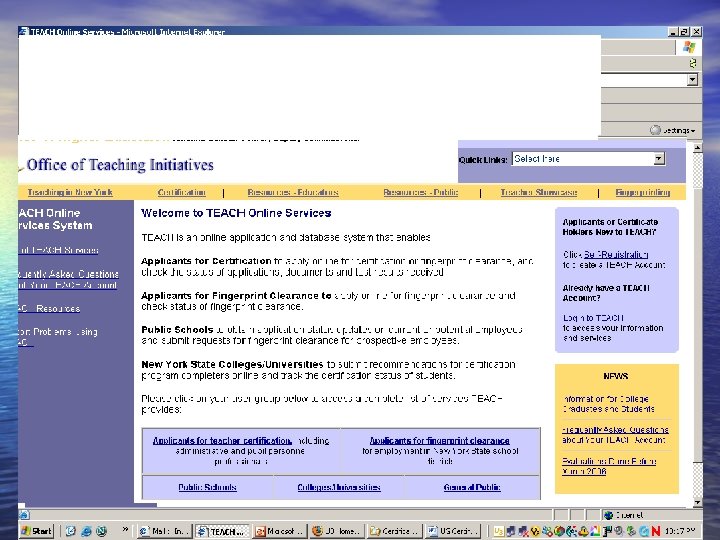This screenshot has width=720, height=540.
Task: Click the first quick launch icon beside Start
Action: point(70,531)
